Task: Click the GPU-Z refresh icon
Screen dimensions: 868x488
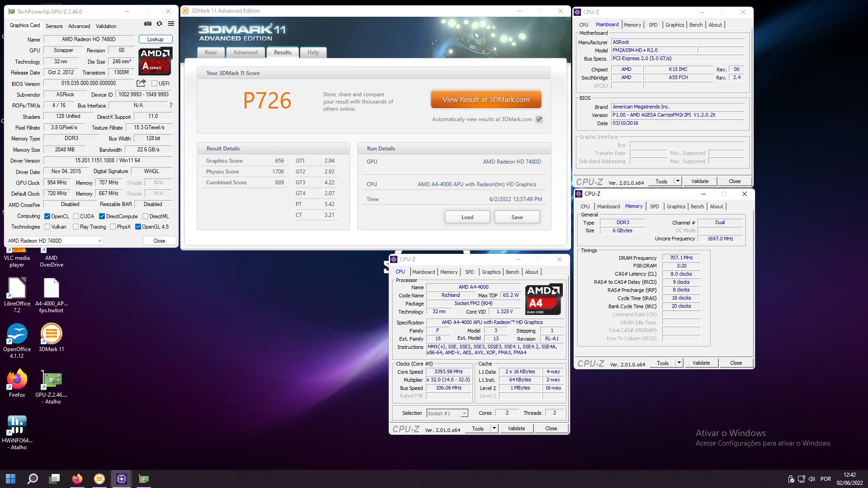Action: point(159,24)
